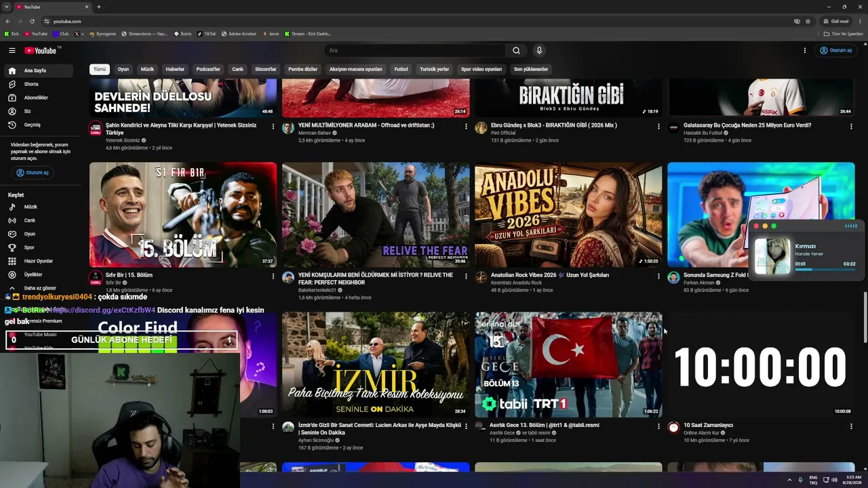Click Oturum aç in the header
The image size is (868, 488).
coord(836,50)
